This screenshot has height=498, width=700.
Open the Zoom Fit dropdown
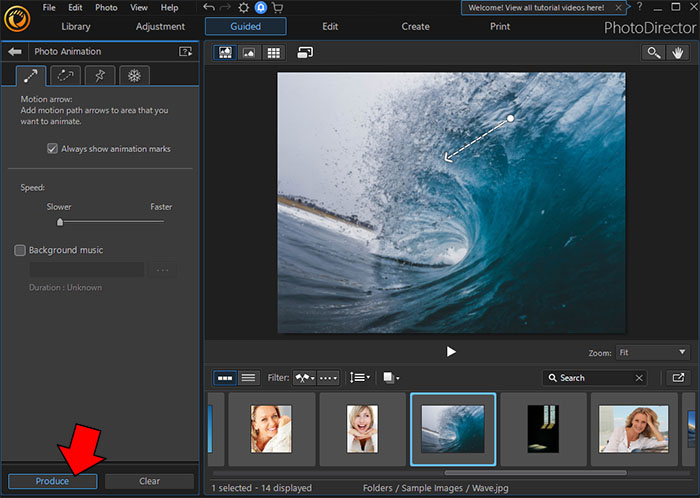pos(653,352)
